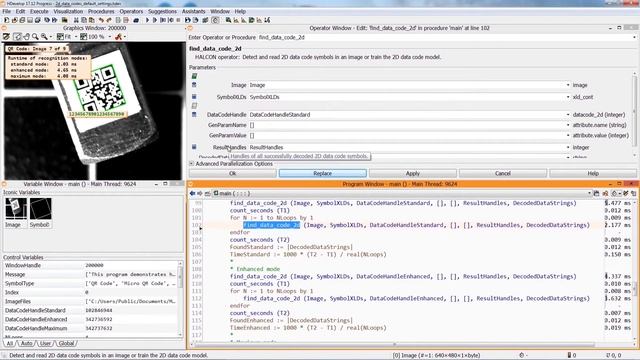The width and height of the screenshot is (640, 360).
Task: Click the Help button in Operator Window
Action: [593, 173]
